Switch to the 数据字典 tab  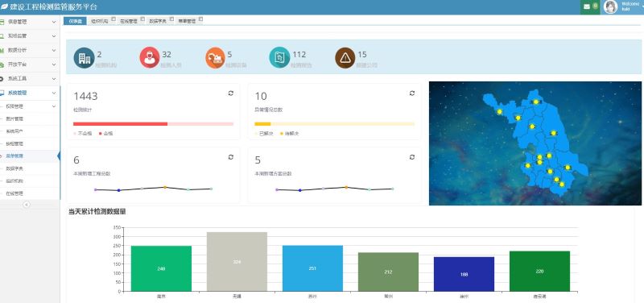pyautogui.click(x=158, y=21)
